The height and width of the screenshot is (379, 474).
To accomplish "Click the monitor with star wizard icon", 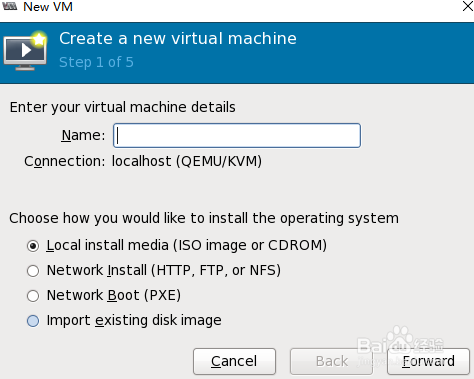I will click(25, 51).
